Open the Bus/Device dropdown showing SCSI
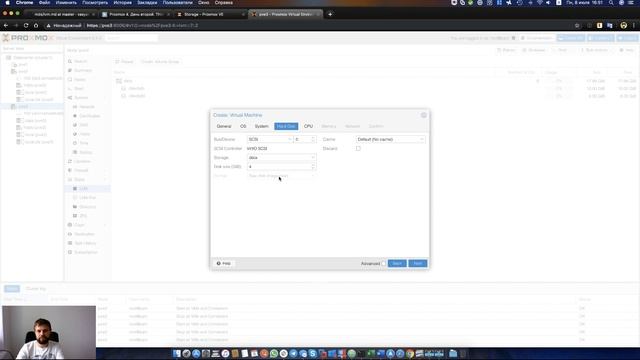This screenshot has width=640, height=360. [270, 140]
